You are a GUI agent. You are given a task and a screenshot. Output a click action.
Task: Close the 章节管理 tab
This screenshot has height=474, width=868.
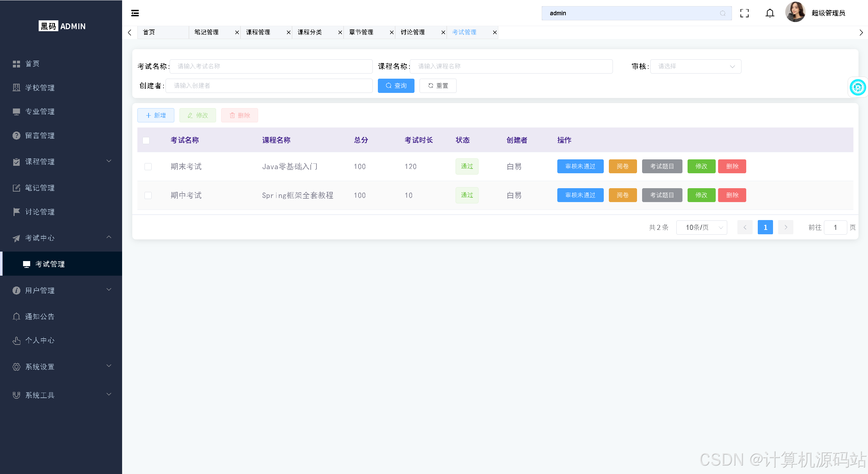[391, 32]
